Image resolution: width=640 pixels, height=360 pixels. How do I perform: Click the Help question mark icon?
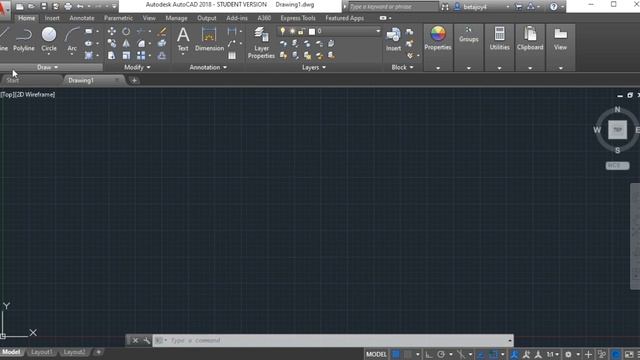coord(553,7)
